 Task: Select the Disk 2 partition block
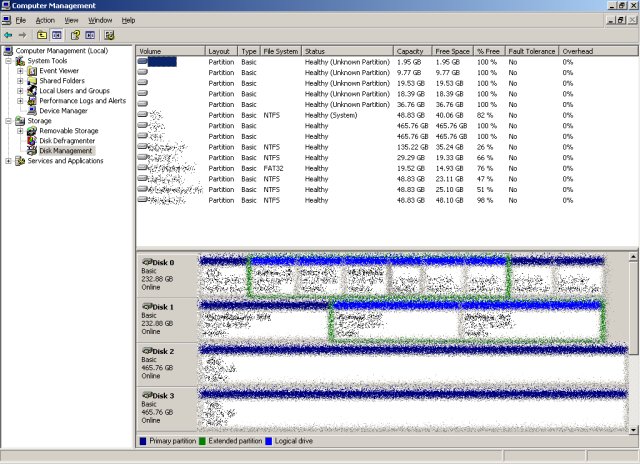pos(413,364)
